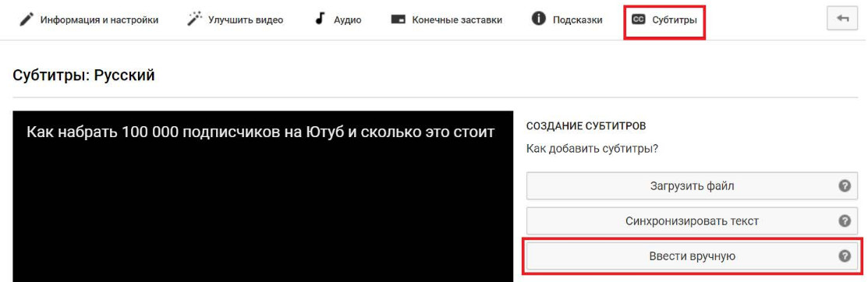
Task: Open the Аудио tab
Action: click(338, 20)
